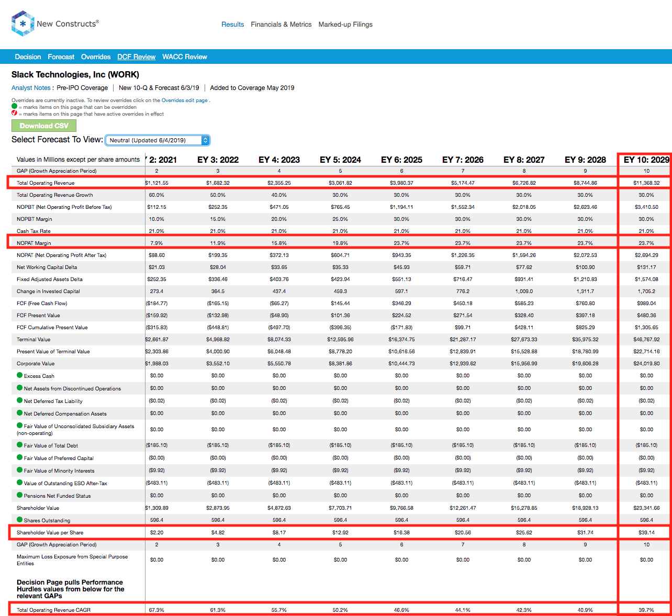The image size is (672, 616).
Task: Click the Download CSV button
Action: (44, 126)
